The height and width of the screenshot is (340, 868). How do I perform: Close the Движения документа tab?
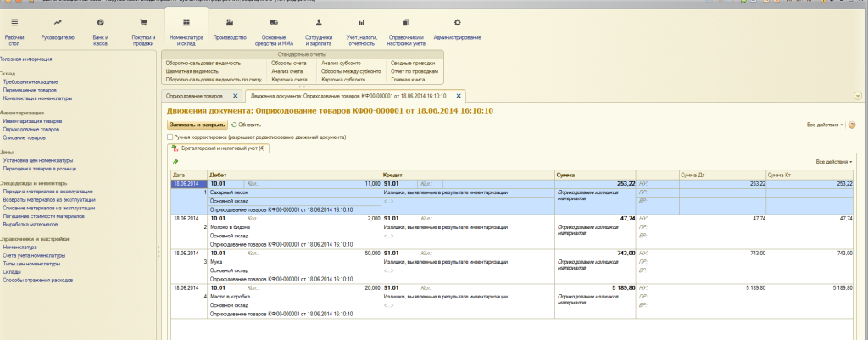[x=458, y=96]
